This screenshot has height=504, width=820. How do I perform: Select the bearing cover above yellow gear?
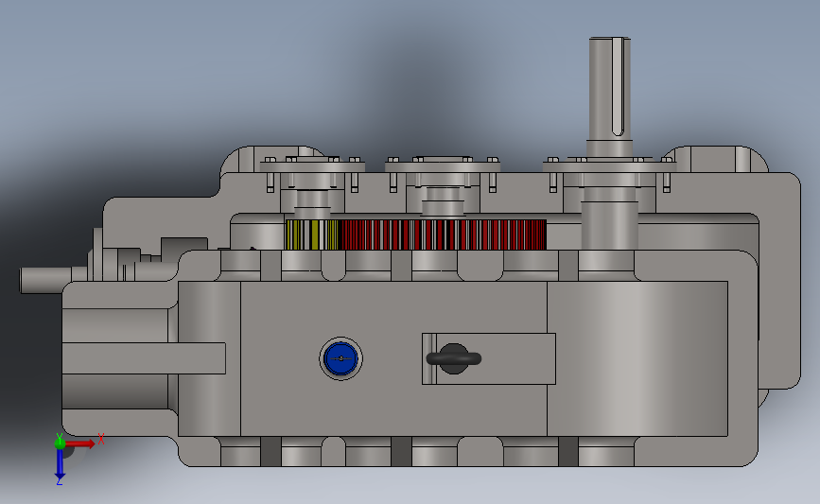click(312, 166)
